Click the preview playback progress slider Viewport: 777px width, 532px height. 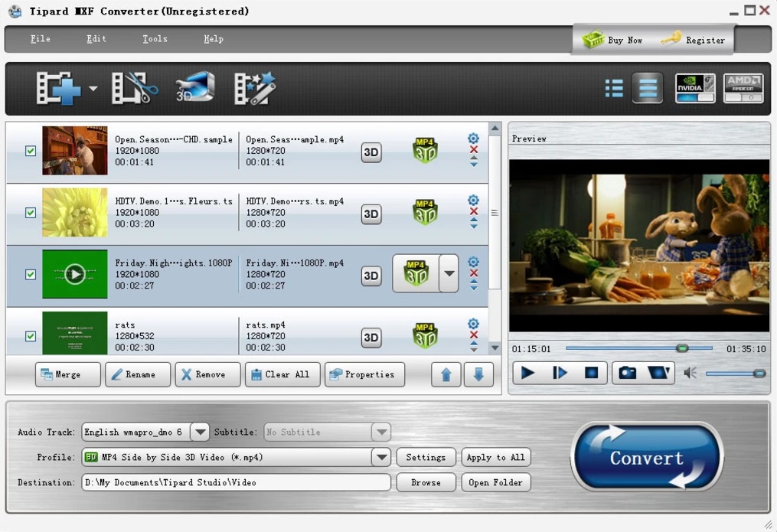[639, 348]
